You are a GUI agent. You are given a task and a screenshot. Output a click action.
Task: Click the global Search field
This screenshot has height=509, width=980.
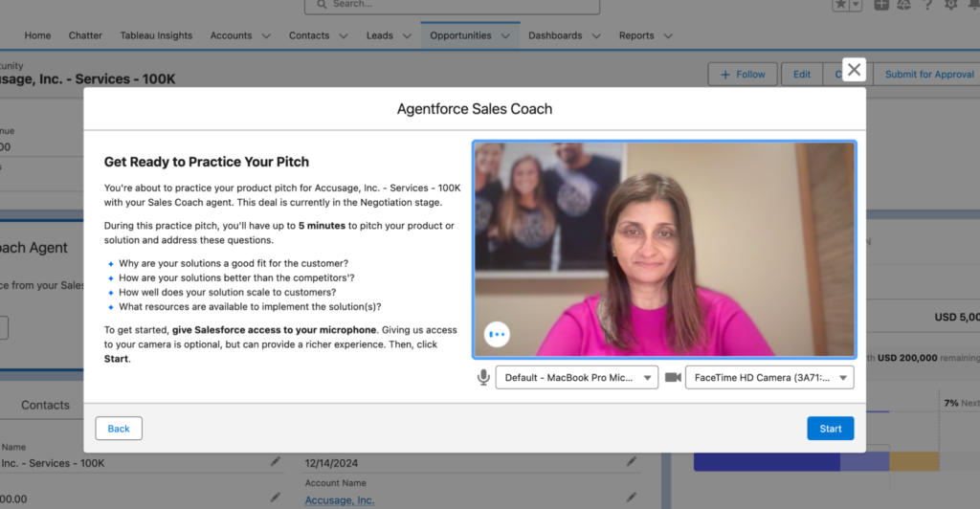[x=453, y=6]
